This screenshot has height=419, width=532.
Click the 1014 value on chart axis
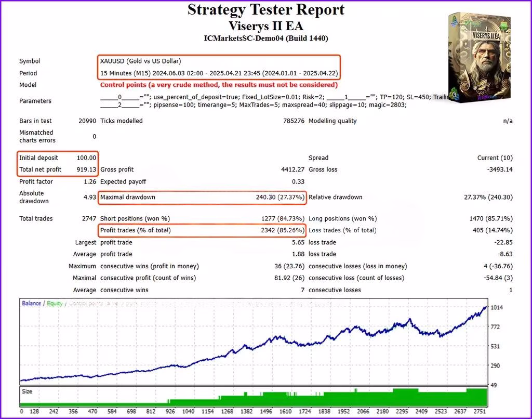coord(497,308)
